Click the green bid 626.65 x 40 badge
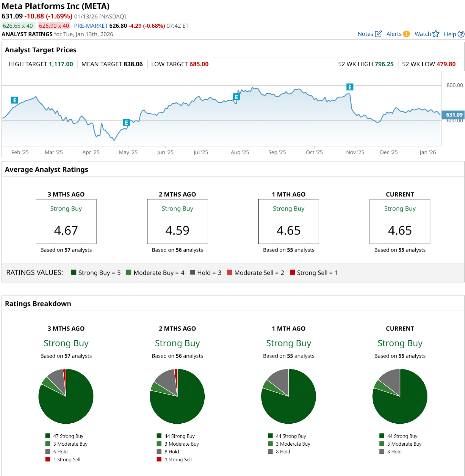Viewport: 465px width, 476px height. point(18,26)
